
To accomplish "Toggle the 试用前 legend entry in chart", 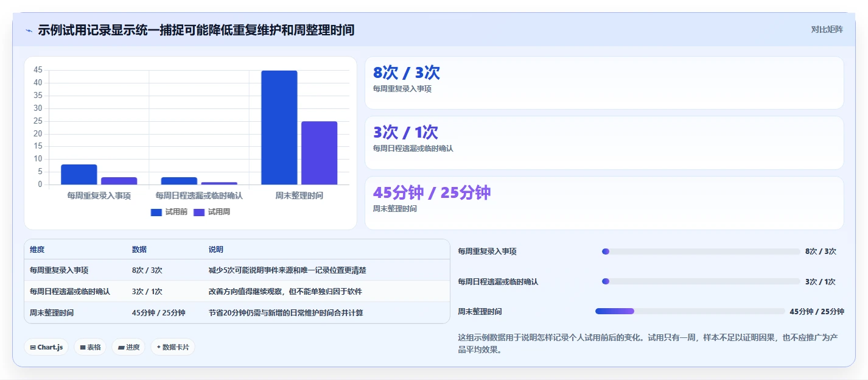I will [x=169, y=212].
